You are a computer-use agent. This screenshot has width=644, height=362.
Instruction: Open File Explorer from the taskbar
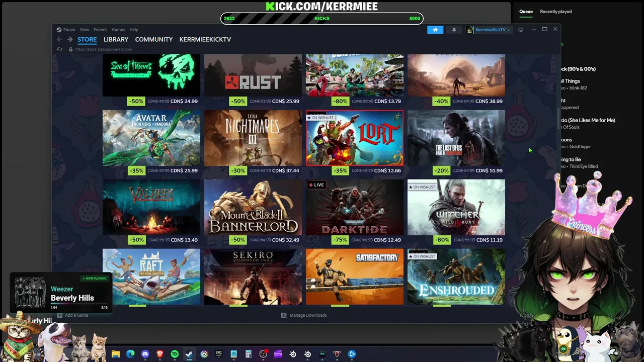pos(116,354)
